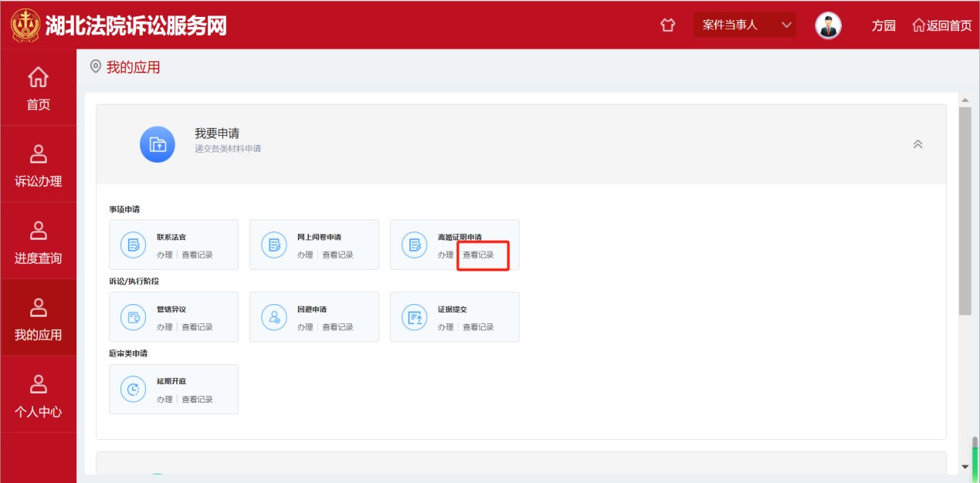The height and width of the screenshot is (483, 980).
Task: Open the 案件当事人 role dropdown
Action: [x=744, y=25]
